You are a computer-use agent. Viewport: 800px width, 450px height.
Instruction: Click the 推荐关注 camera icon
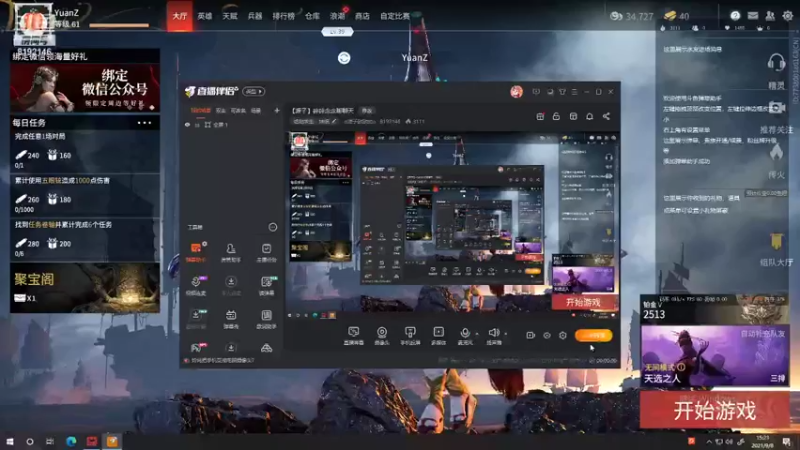tap(776, 108)
